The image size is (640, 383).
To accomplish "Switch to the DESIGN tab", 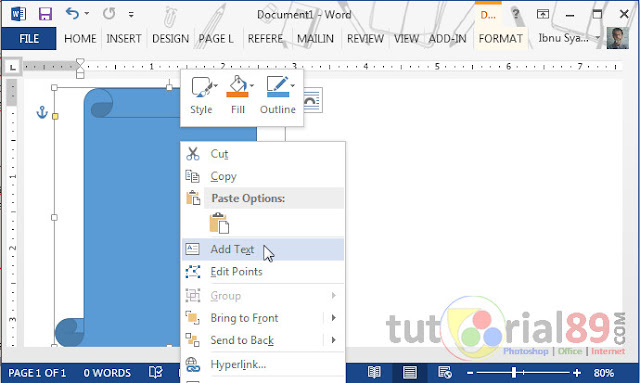I will point(170,39).
